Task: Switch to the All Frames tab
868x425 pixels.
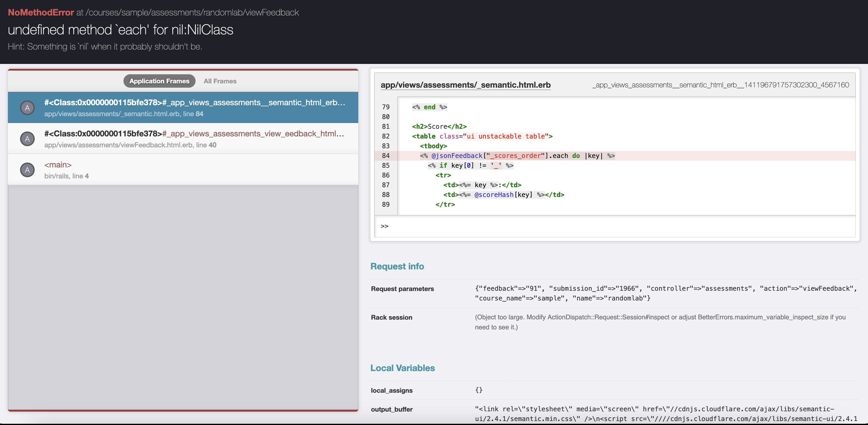Action: coord(220,81)
